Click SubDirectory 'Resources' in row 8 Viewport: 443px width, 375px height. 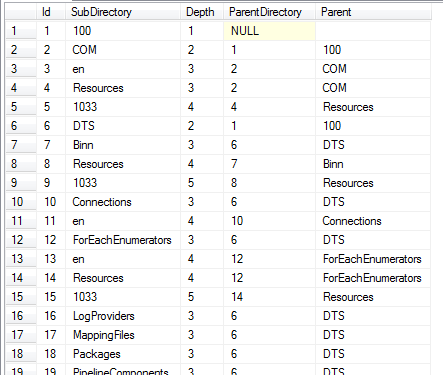(123, 164)
